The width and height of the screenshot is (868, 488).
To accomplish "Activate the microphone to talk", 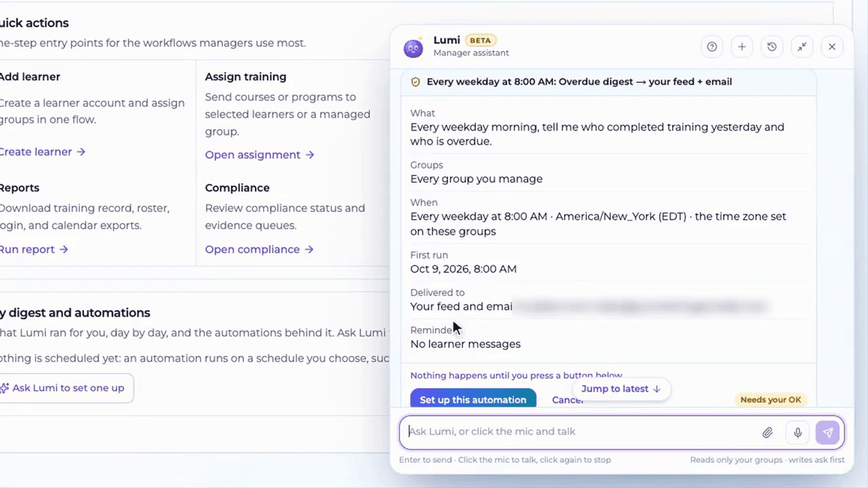I will pos(798,432).
